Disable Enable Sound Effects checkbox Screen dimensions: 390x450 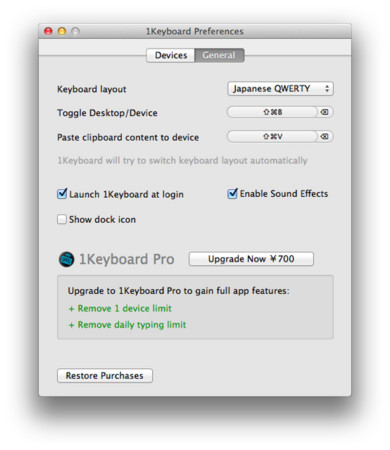coord(232,193)
